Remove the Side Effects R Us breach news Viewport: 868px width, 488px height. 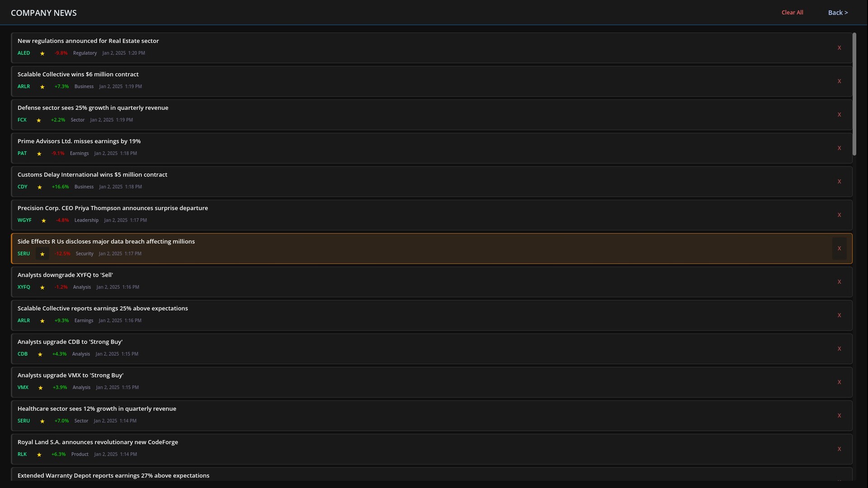tap(839, 249)
